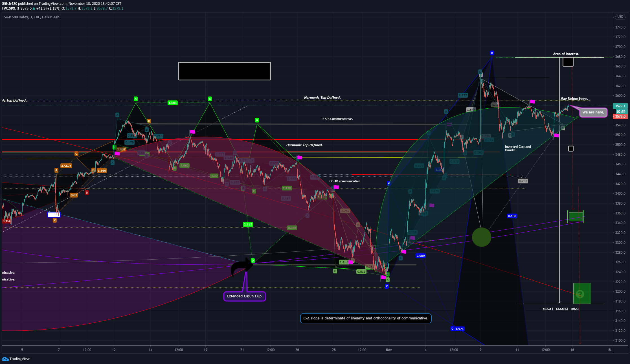Viewport: 630px width, 364px height.
Task: Click the blue X point label near Nov
Action: 387,286
